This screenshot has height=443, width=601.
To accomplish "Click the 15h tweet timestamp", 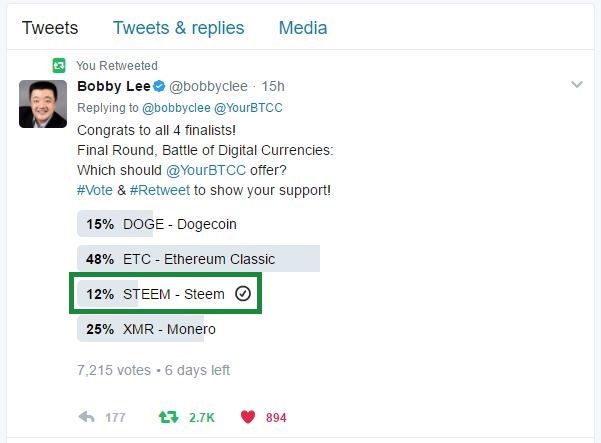I will click(x=273, y=87).
